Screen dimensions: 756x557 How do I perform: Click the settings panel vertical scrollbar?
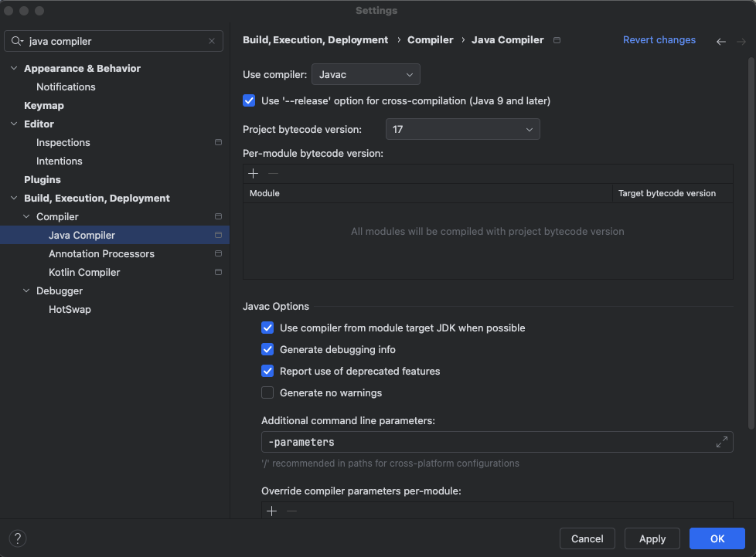click(x=751, y=232)
